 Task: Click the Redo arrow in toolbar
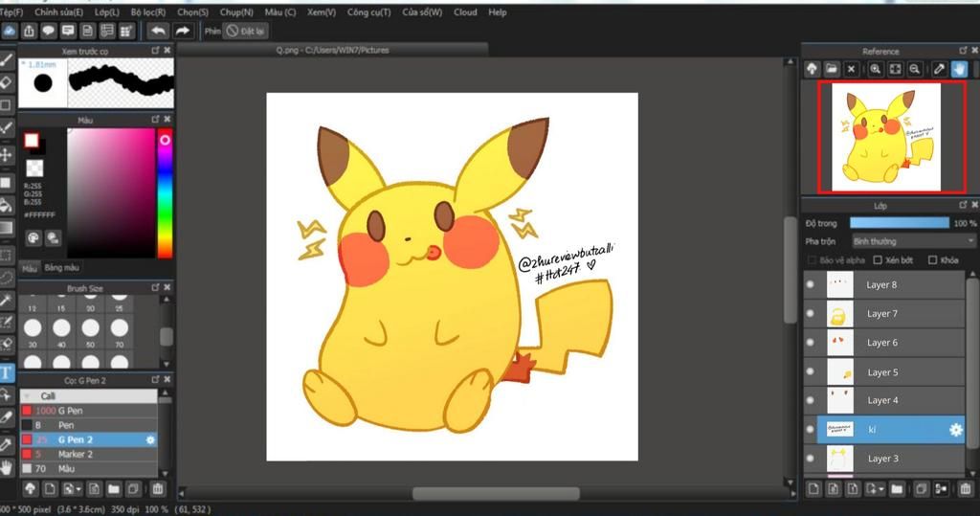tap(182, 31)
